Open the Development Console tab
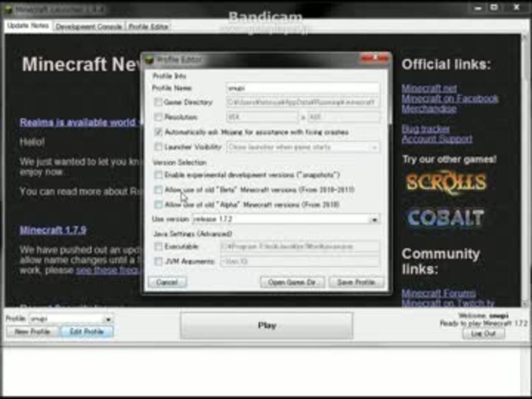Screen dimensions: 532x399 pyautogui.click(x=89, y=27)
